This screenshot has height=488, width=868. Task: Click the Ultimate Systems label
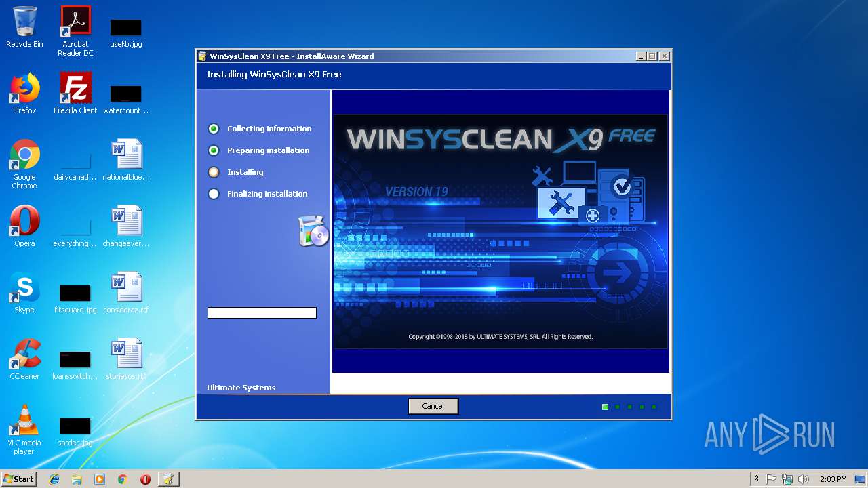point(241,388)
